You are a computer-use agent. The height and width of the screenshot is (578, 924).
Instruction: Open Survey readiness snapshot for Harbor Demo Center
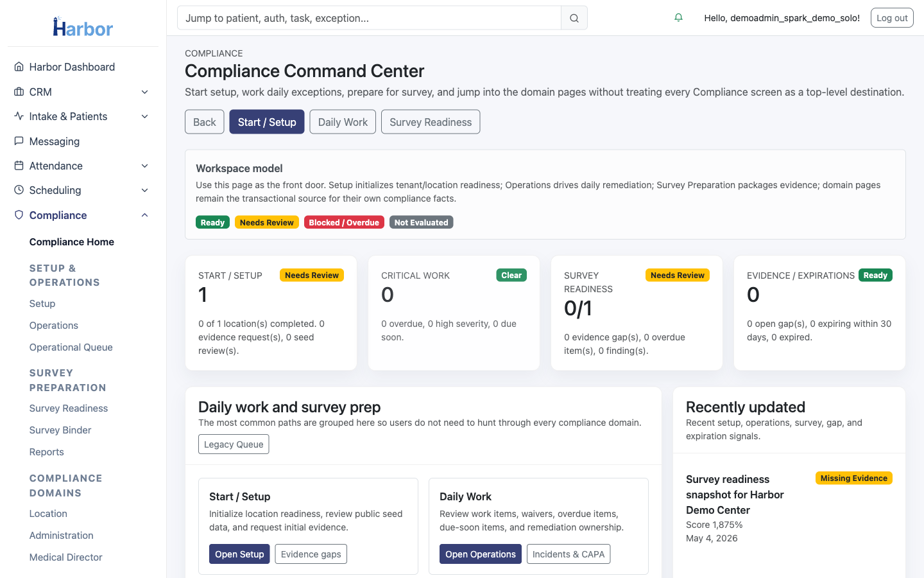(735, 495)
